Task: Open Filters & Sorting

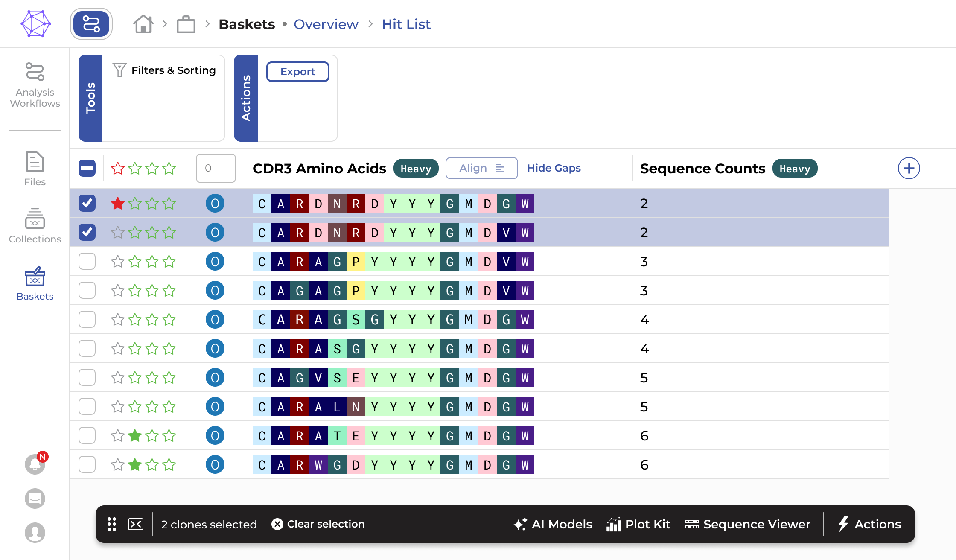Action: [x=164, y=70]
